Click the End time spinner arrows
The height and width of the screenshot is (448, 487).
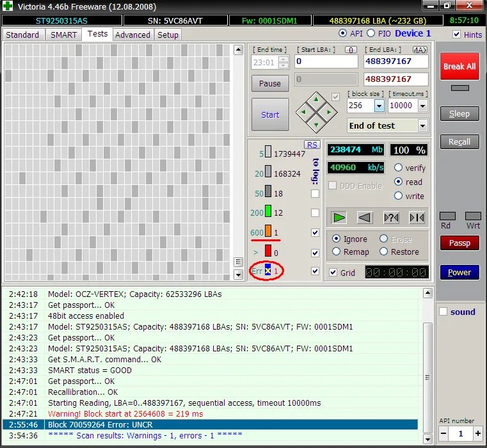tap(283, 62)
